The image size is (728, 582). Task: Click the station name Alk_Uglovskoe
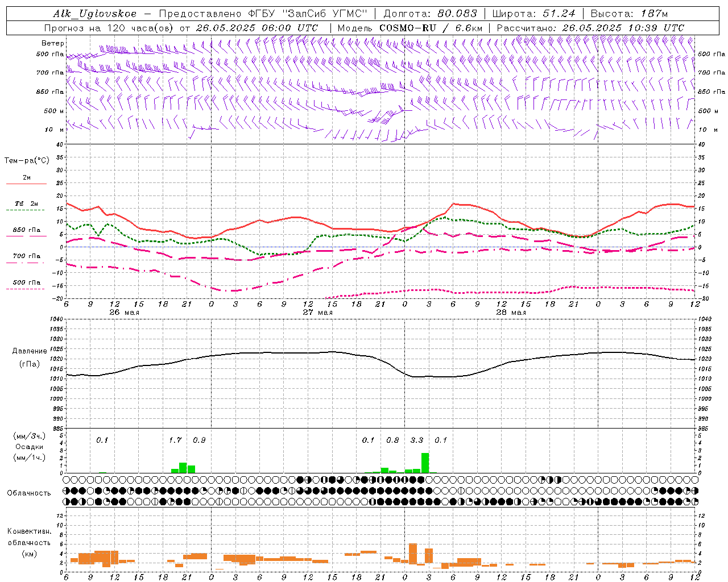(95, 14)
